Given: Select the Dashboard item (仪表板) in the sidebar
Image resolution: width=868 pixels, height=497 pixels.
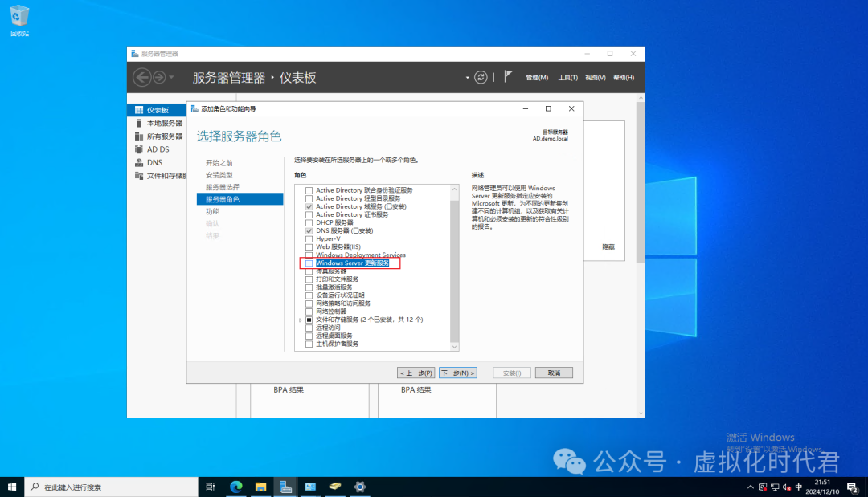Looking at the screenshot, I should coord(157,110).
